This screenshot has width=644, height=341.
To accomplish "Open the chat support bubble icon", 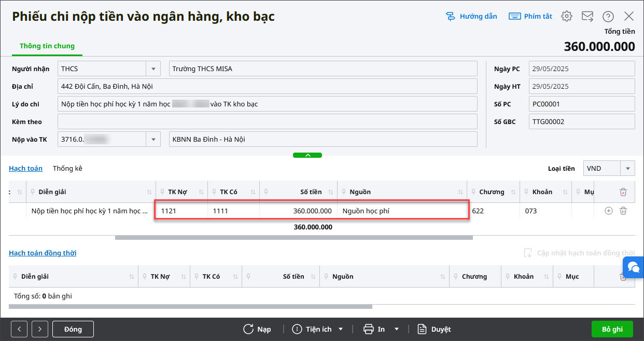I will 633,267.
